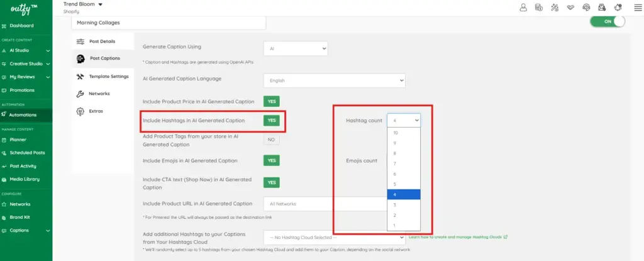The height and width of the screenshot is (261, 644).
Task: Click the Post Activity icon
Action: (x=4, y=167)
